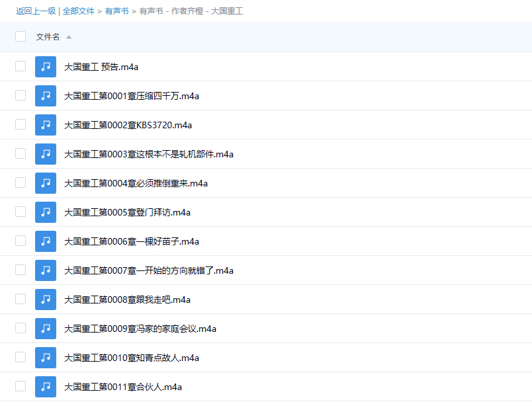Check the select-all checkbox in the header
532x402 pixels.
pyautogui.click(x=20, y=36)
